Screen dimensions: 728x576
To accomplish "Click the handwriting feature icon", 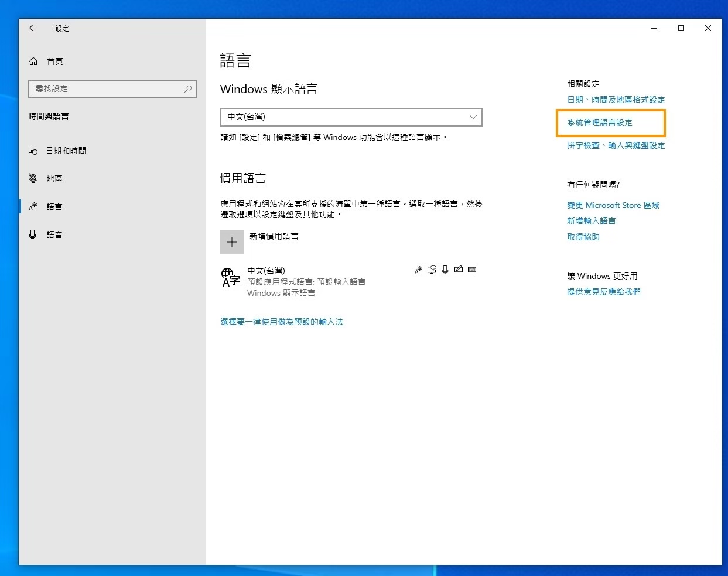I will [x=459, y=270].
